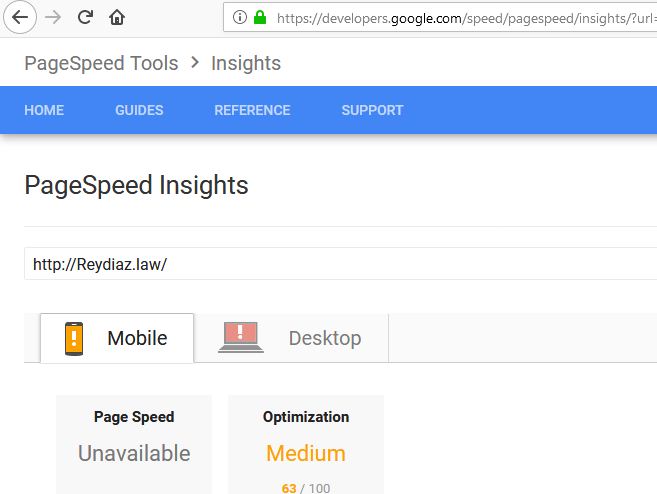Click the browser address bar
The image size is (657, 494).
(x=440, y=17)
